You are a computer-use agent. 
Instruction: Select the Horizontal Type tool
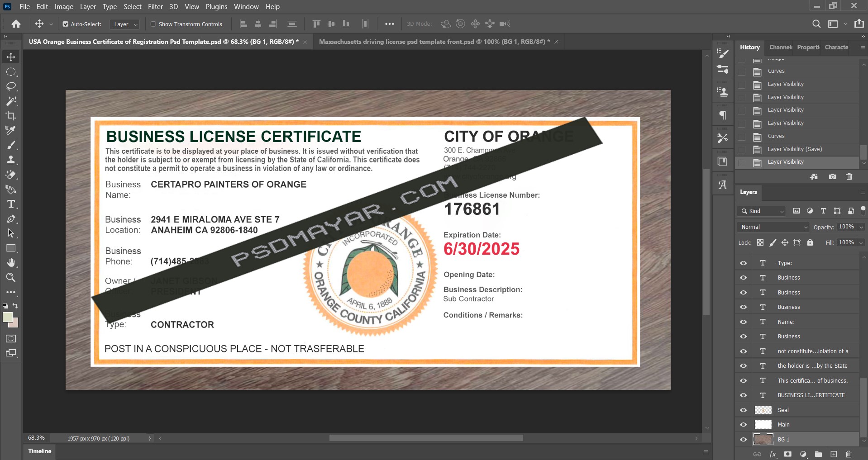[11, 204]
